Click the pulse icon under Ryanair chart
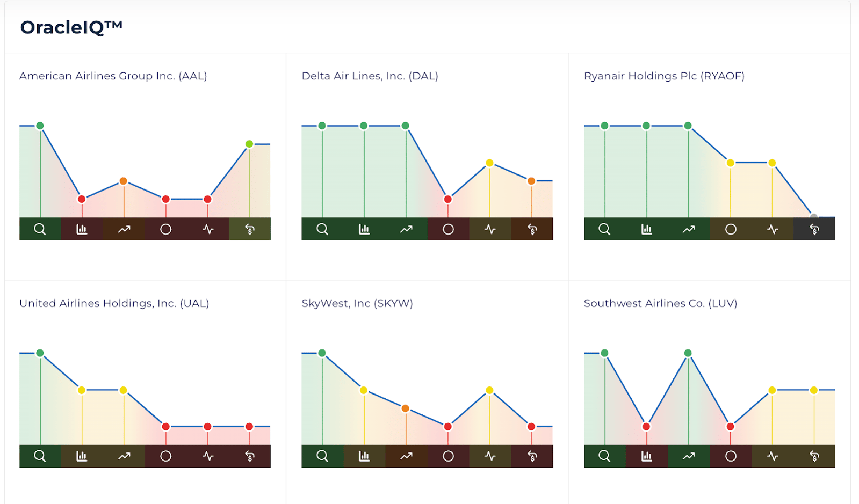 773,229
